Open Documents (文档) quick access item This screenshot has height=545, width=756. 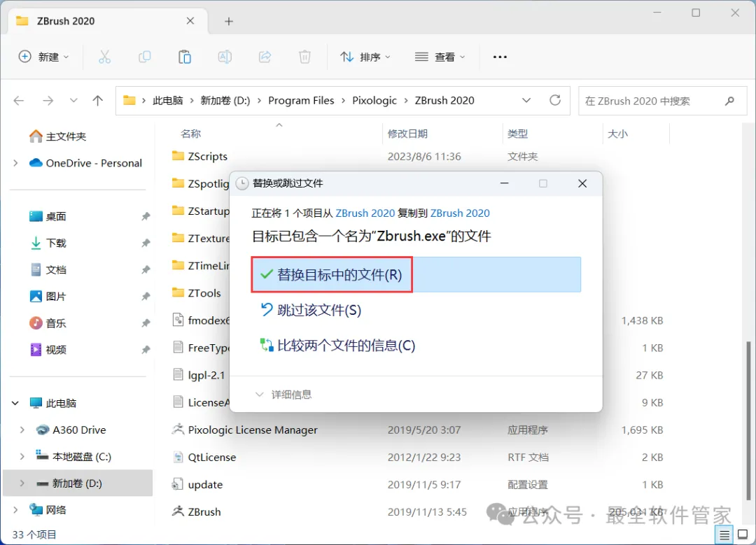pyautogui.click(x=48, y=270)
